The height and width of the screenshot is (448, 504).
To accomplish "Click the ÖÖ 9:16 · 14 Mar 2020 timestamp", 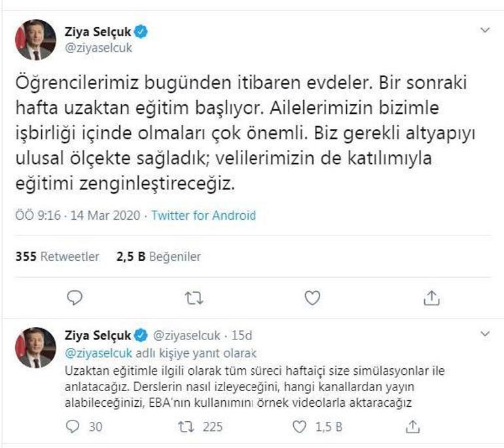I will [79, 215].
